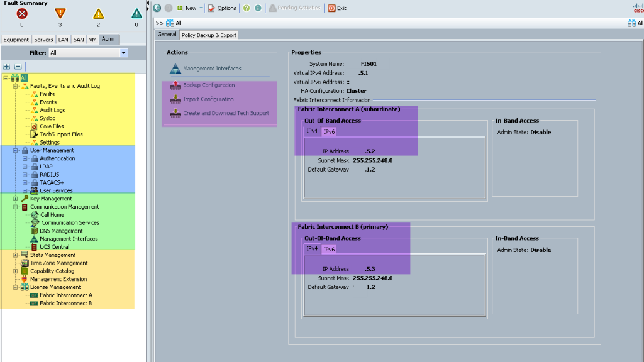The width and height of the screenshot is (644, 362).
Task: Click the critical faults red X icon
Action: point(22,14)
